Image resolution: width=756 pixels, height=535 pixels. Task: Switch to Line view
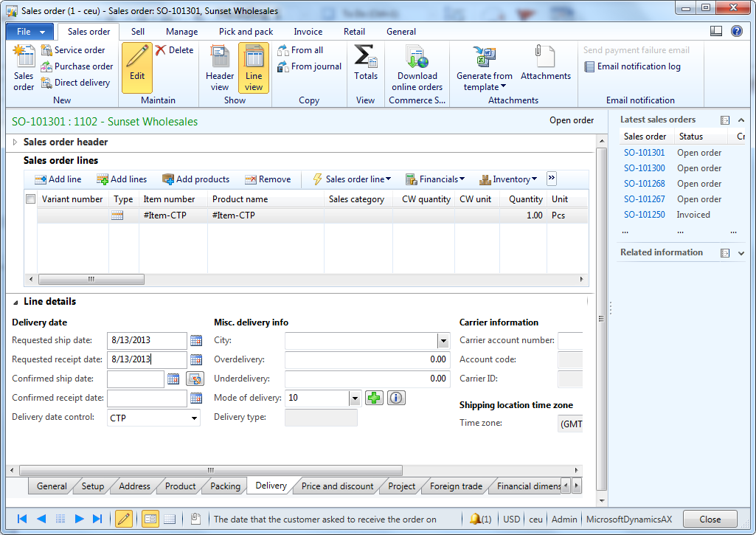254,68
